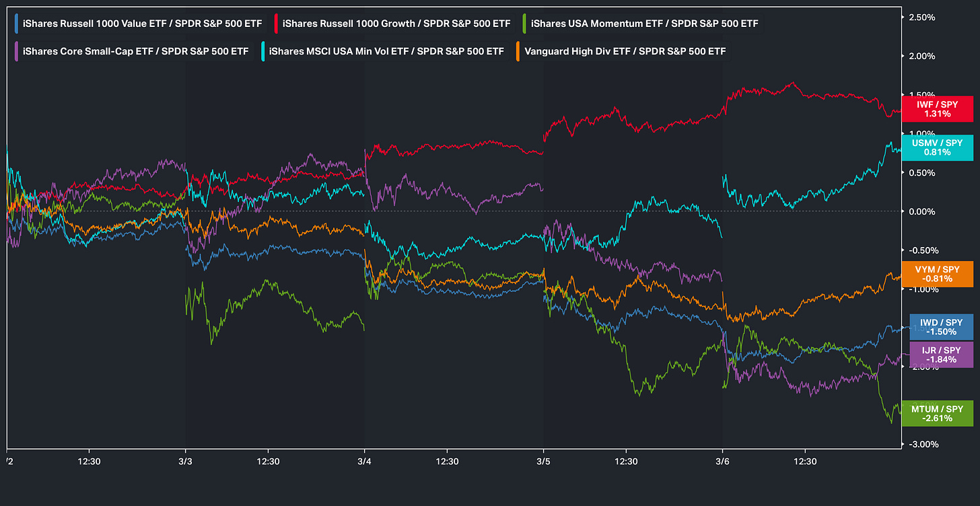
Task: Click the 3/3 date marker on time axis
Action: tap(185, 462)
